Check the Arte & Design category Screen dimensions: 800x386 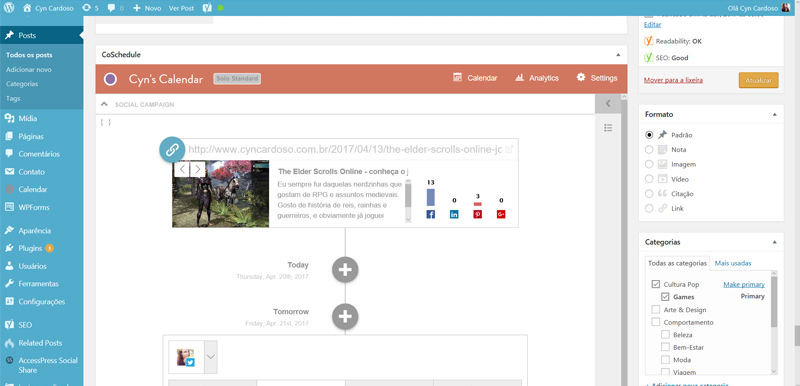point(656,310)
